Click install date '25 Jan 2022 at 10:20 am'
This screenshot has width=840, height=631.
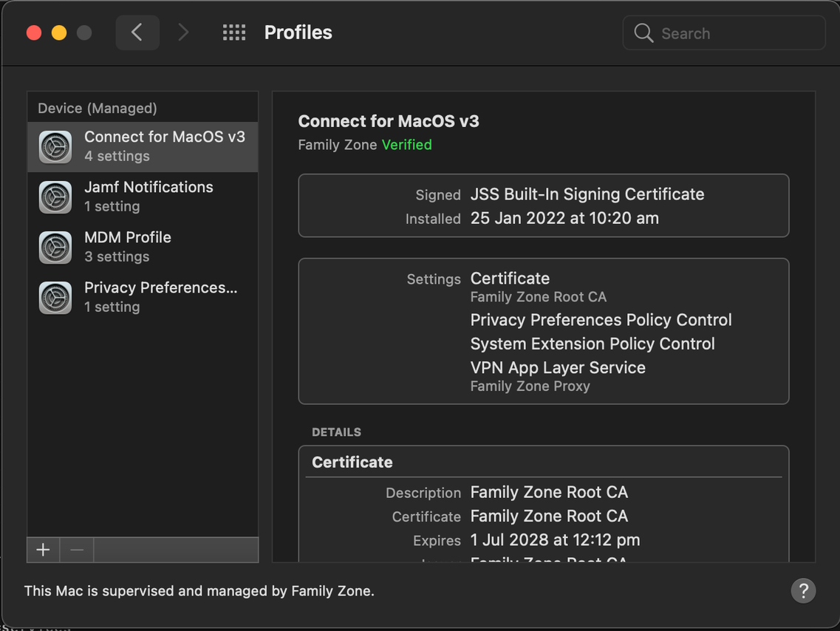click(564, 219)
